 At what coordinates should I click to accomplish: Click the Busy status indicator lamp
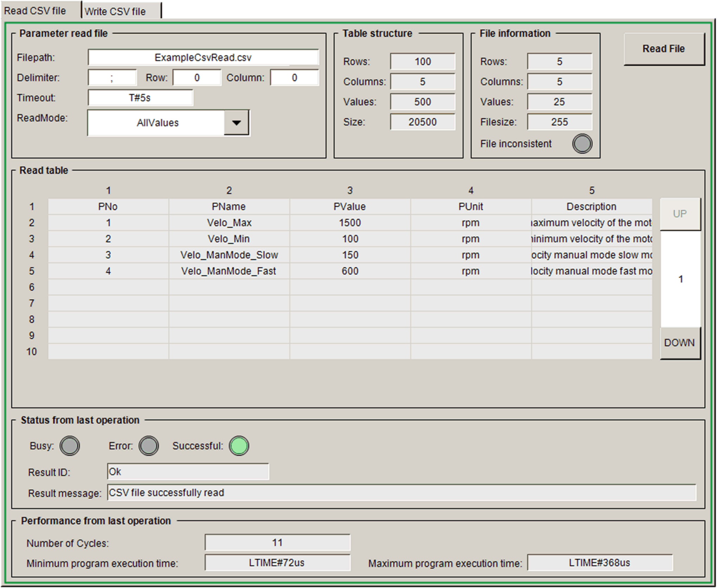tap(70, 446)
